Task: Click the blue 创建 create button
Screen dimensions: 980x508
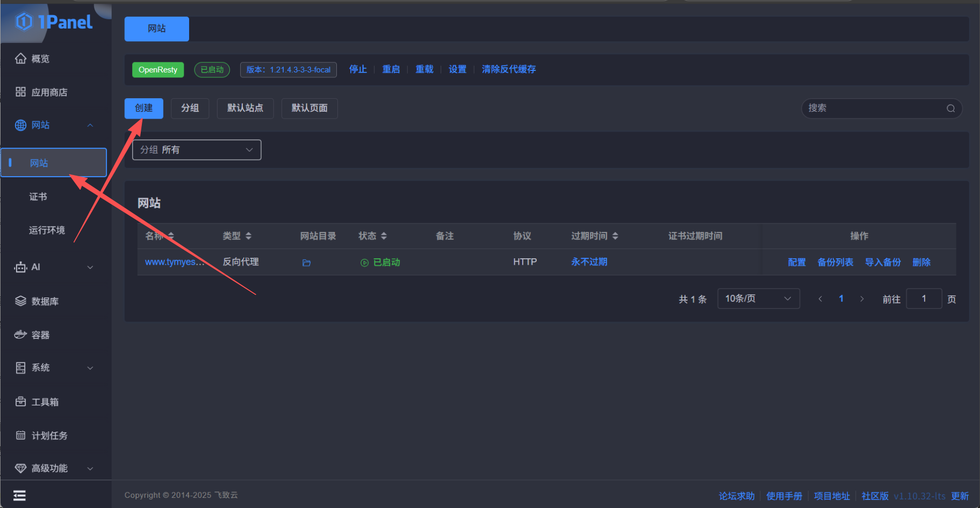Action: pyautogui.click(x=143, y=108)
